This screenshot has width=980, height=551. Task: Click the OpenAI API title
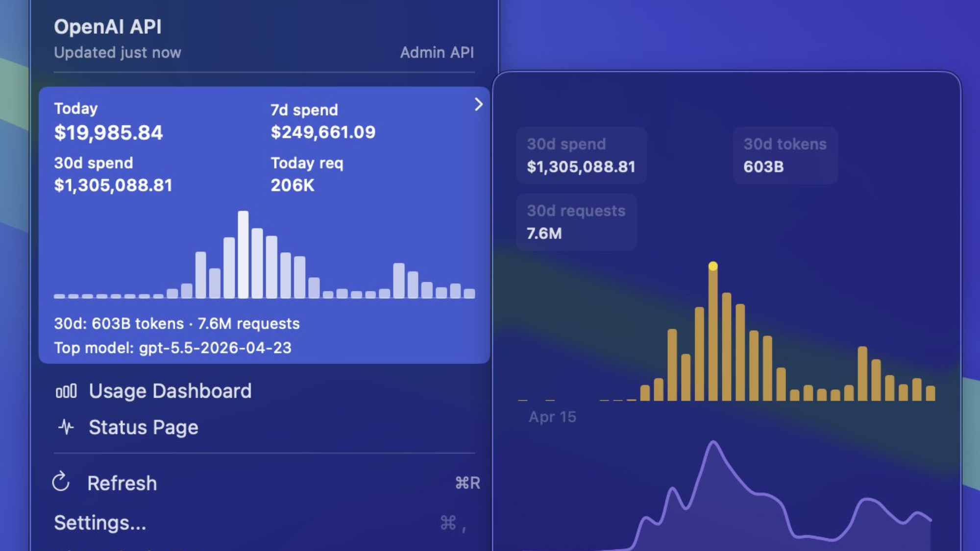[108, 27]
